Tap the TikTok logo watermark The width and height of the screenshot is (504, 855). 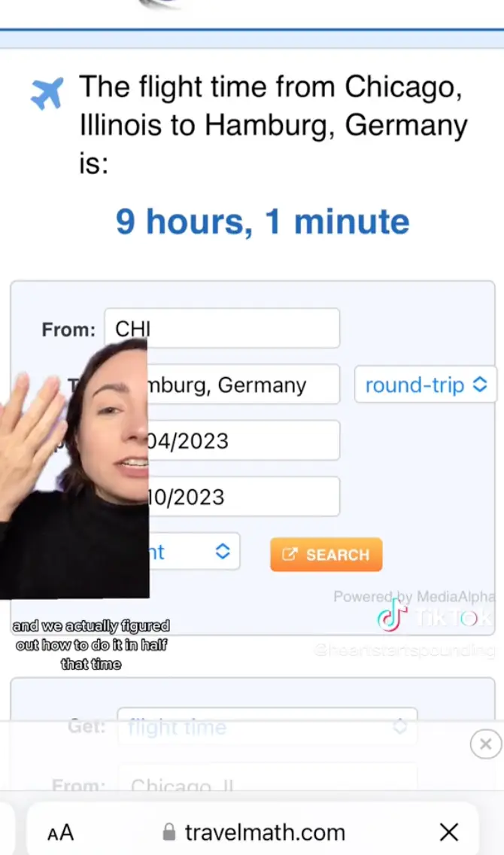point(434,616)
